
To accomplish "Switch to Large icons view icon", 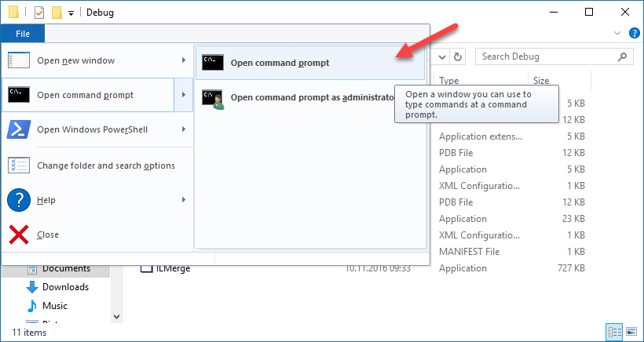I will pos(631,331).
